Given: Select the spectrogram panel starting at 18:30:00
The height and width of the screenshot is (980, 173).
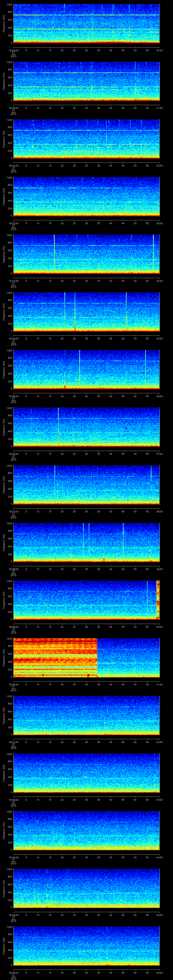Looking at the screenshot, I should pyautogui.click(x=86, y=81).
